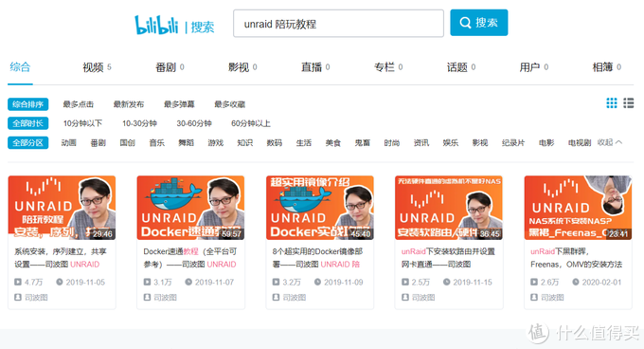
Task: Switch to grid view layout icon
Action: pyautogui.click(x=612, y=103)
